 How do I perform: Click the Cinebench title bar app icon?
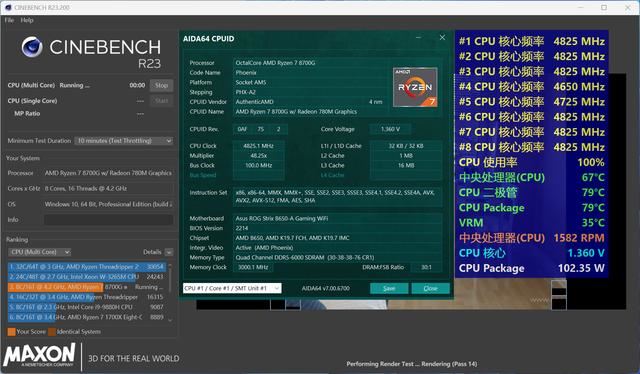(8, 7)
